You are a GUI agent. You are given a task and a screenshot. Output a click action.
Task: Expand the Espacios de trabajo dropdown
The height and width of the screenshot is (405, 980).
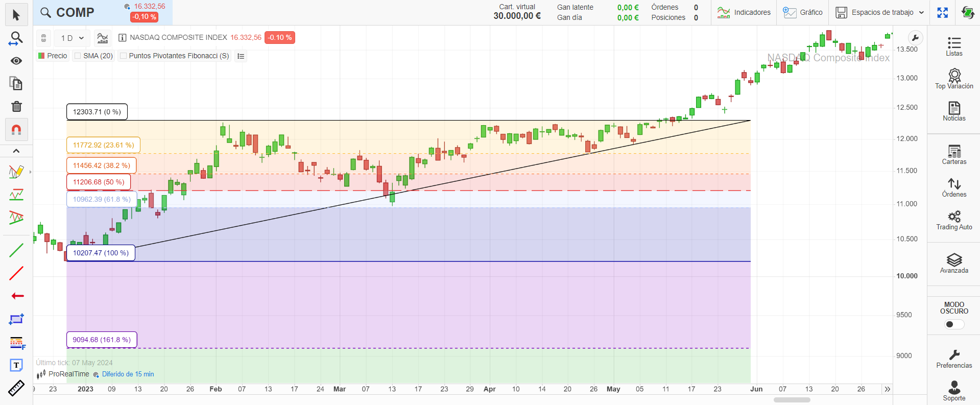tap(880, 13)
